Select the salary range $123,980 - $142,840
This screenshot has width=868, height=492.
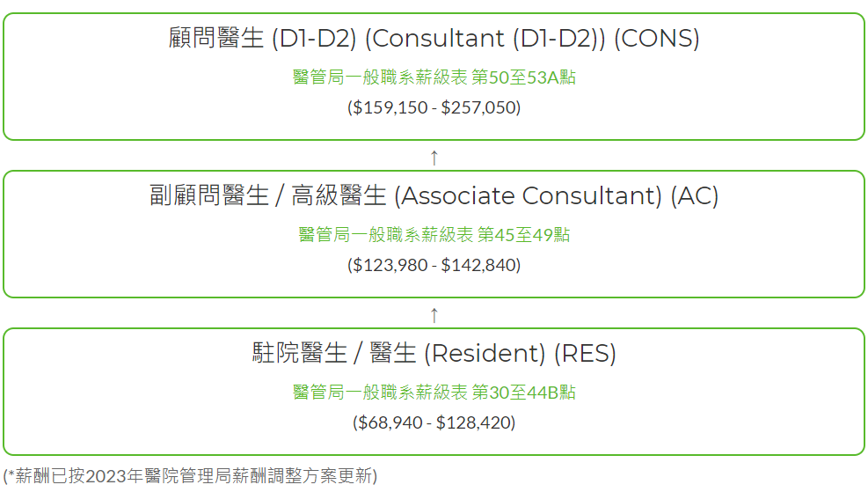pyautogui.click(x=434, y=265)
